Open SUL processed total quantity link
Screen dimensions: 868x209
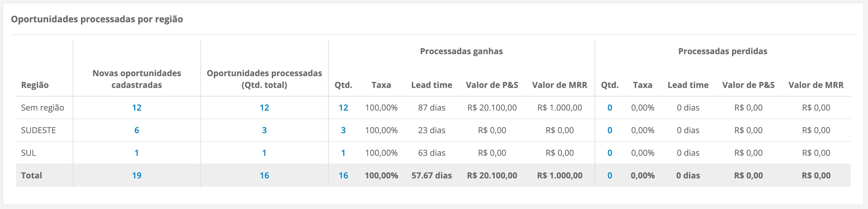(x=264, y=153)
